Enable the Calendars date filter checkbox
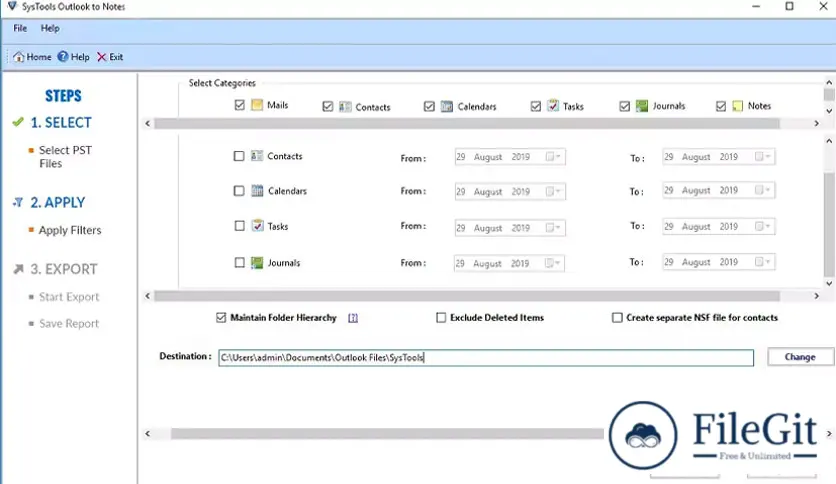The width and height of the screenshot is (836, 484). point(239,191)
